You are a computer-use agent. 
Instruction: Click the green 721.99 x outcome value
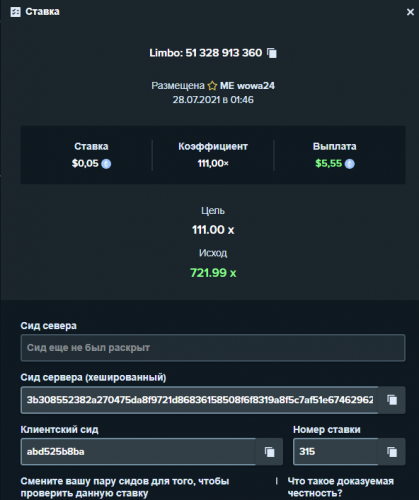tap(213, 273)
